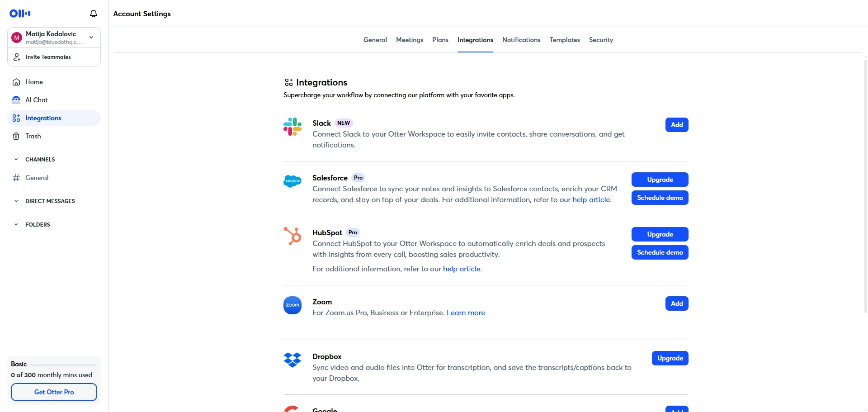Click the AI Chat robot icon
The height and width of the screenshot is (412, 868).
click(16, 100)
